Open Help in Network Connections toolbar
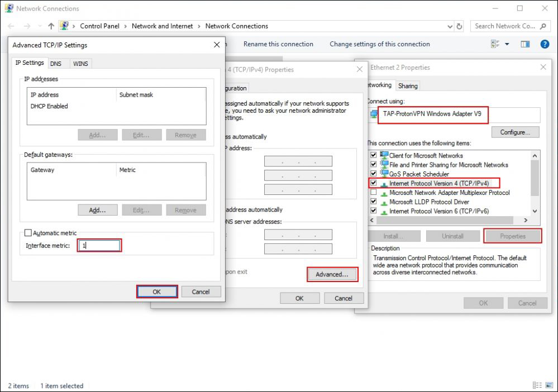 pos(545,44)
